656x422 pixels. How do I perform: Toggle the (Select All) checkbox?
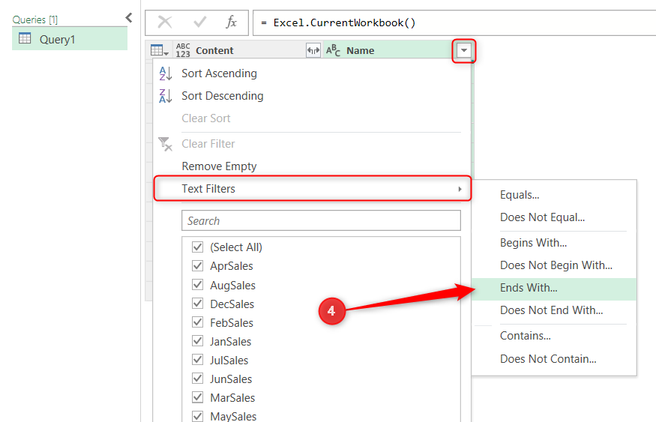click(197, 247)
